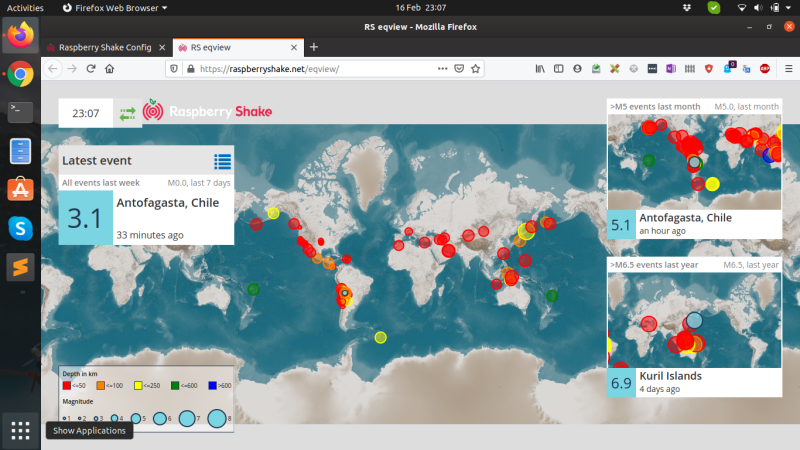800x450 pixels.
Task: Click the yellow earthquake marker in the South Atlantic
Action: click(x=381, y=337)
